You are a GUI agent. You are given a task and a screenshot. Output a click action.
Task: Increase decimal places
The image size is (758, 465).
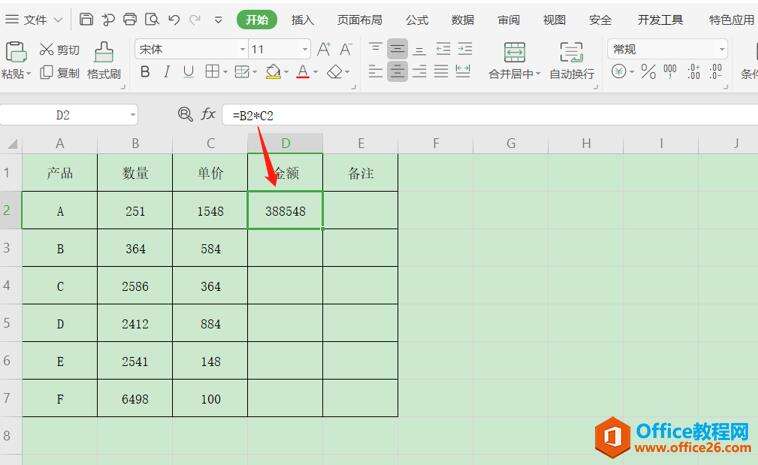click(x=694, y=72)
